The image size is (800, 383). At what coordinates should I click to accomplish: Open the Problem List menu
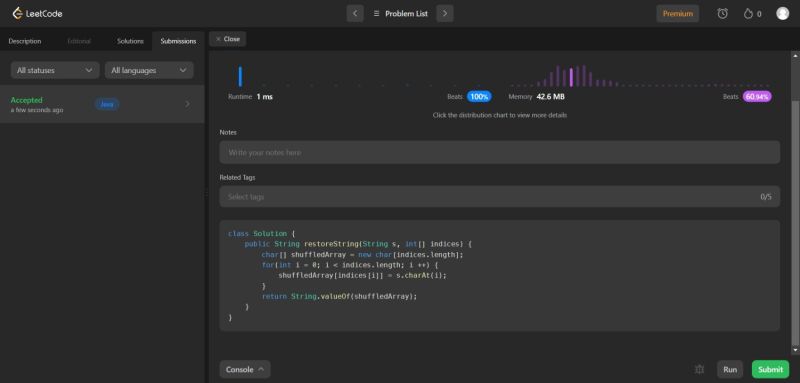point(401,14)
